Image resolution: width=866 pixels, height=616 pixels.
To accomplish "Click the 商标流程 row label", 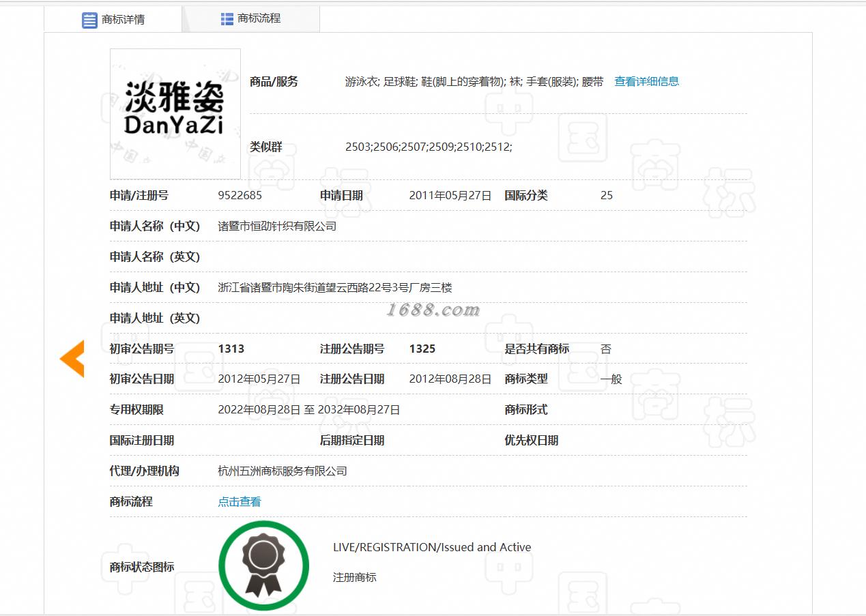I will tap(131, 501).
